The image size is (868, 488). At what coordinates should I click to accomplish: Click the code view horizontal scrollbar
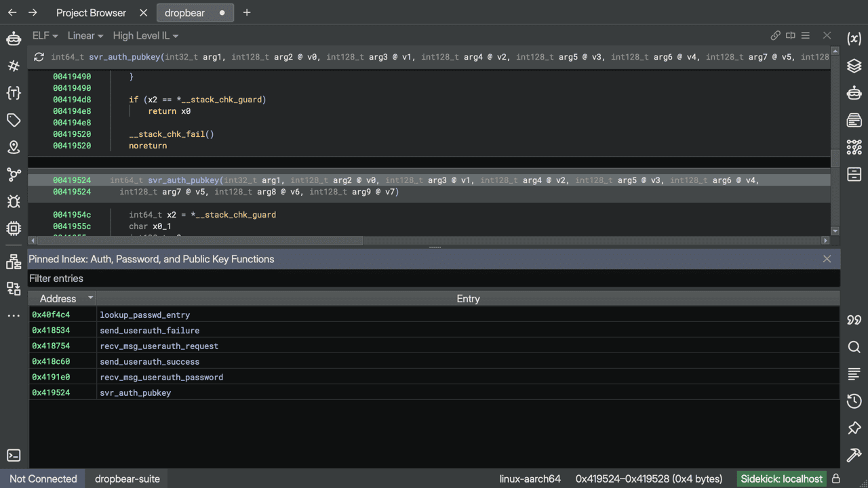(200, 241)
